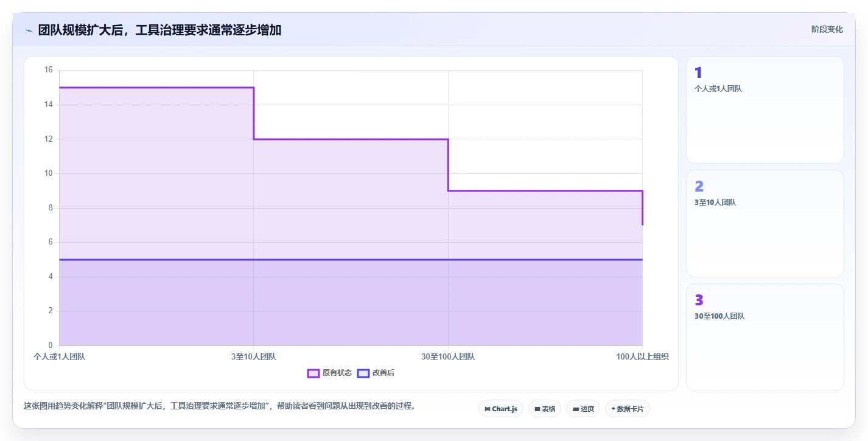Open stage card 2 3至10人团队
The width and height of the screenshot is (868, 441).
point(765,223)
